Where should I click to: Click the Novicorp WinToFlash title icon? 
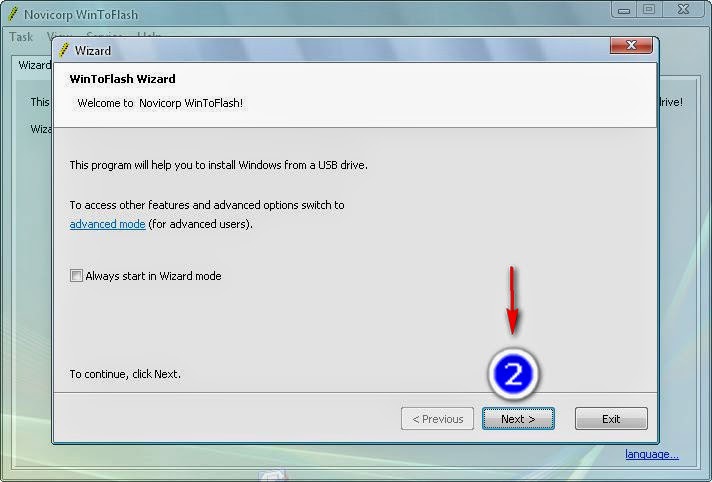pos(13,14)
